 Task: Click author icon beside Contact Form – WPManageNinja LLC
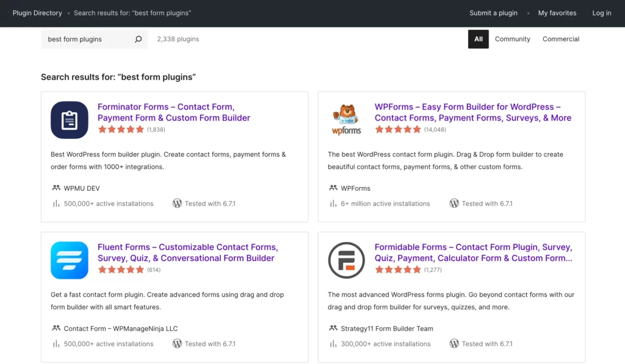56,328
